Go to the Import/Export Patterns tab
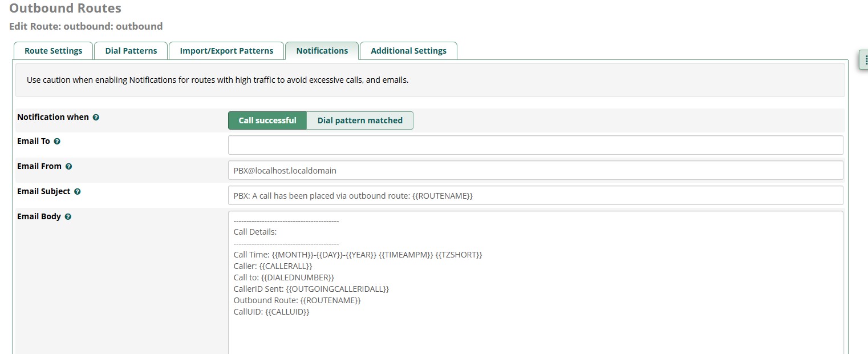868x354 pixels. pos(226,51)
